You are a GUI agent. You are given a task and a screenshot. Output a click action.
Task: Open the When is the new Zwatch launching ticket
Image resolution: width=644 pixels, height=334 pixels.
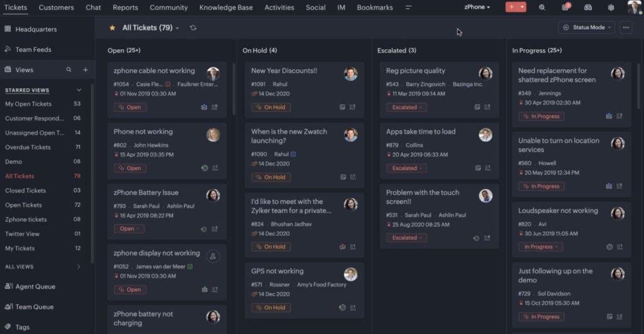(289, 136)
